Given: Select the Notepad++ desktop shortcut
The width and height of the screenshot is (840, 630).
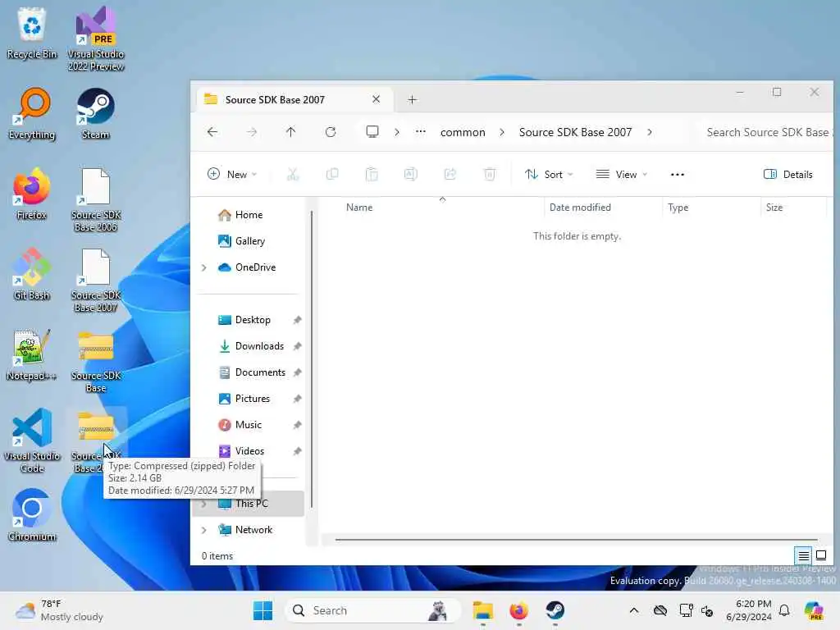Looking at the screenshot, I should click(32, 354).
